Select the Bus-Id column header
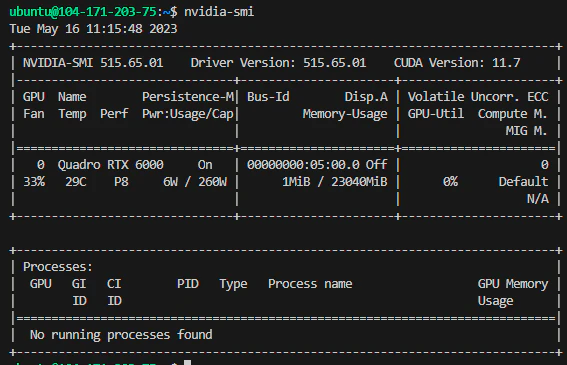Screen dimensions: 567x365 click(268, 97)
